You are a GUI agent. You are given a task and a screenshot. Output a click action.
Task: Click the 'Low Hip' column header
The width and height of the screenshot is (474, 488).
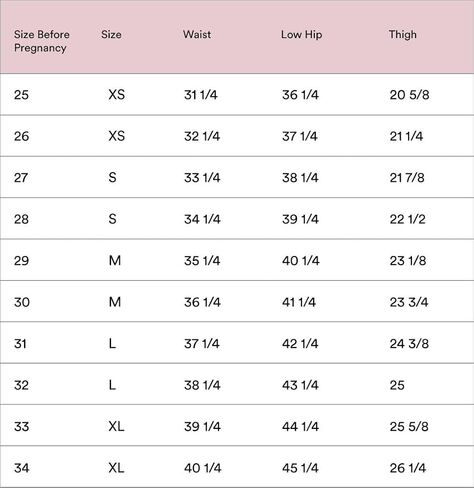[x=301, y=35]
